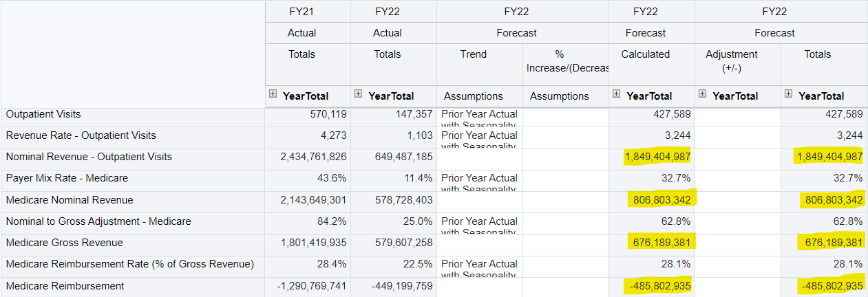Open Trend cell for Outpatient Visits row
The height and width of the screenshot is (297, 868).
click(479, 118)
